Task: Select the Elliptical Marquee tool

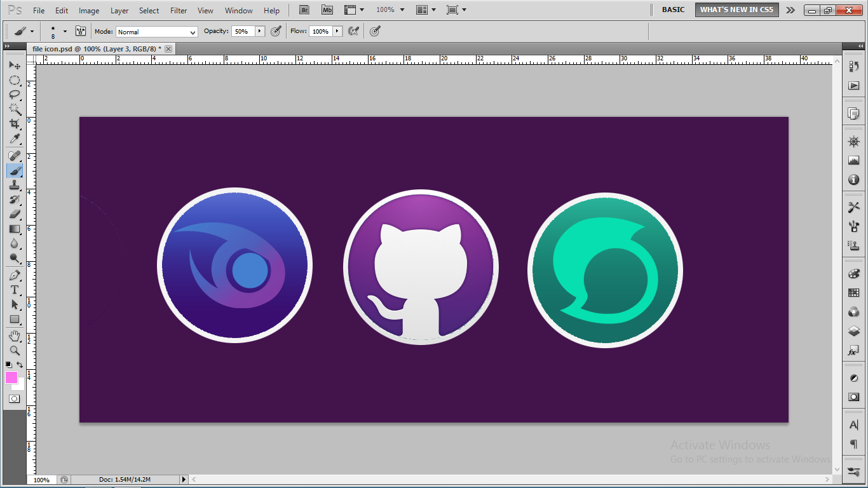Action: coord(14,80)
